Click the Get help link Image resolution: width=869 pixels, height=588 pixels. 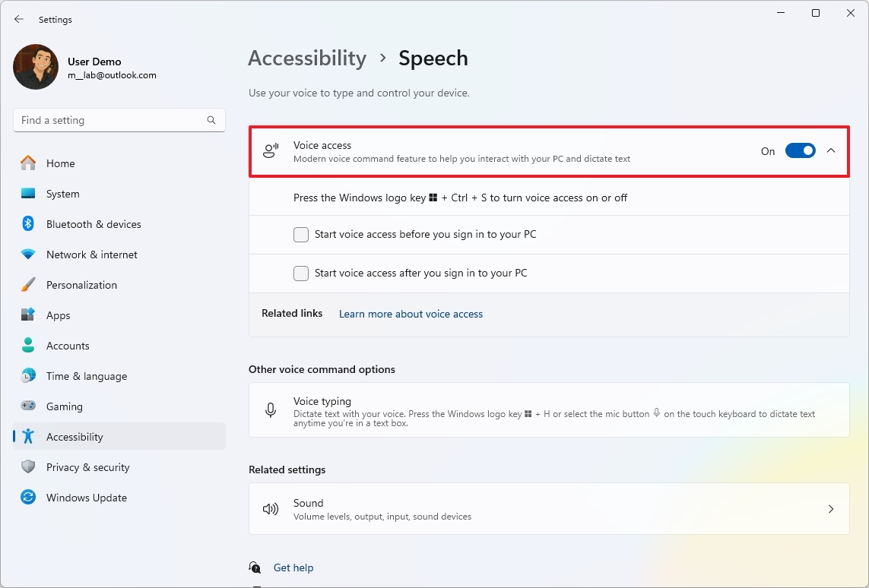pyautogui.click(x=293, y=567)
